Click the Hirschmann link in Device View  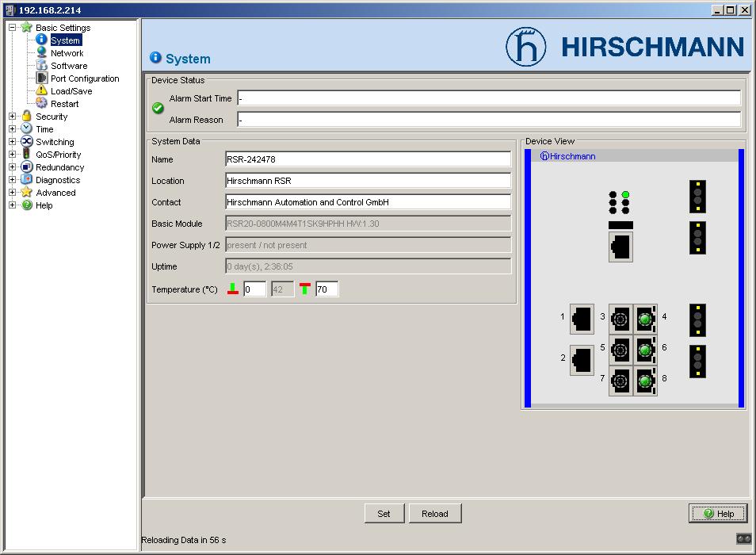coord(568,156)
